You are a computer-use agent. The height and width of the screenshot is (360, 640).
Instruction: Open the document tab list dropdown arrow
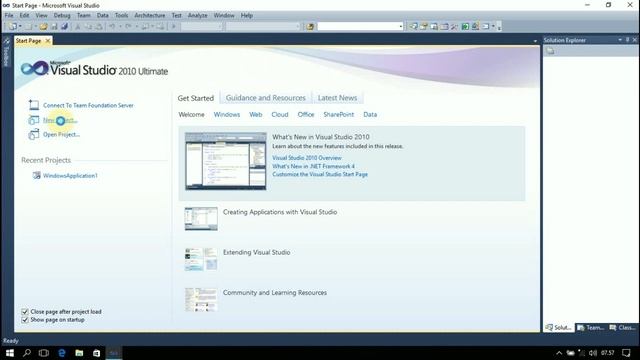point(535,41)
